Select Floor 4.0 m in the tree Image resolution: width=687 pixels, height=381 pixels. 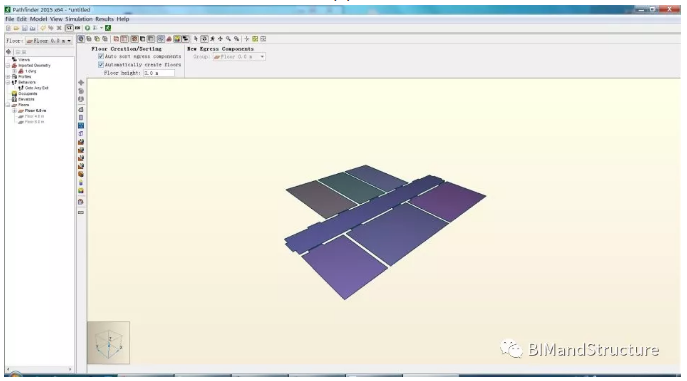click(x=34, y=116)
